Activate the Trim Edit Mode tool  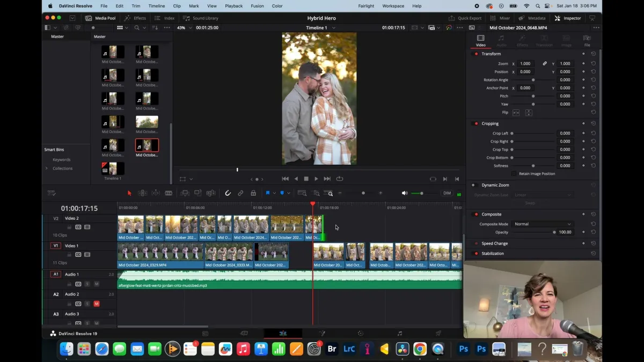click(143, 193)
